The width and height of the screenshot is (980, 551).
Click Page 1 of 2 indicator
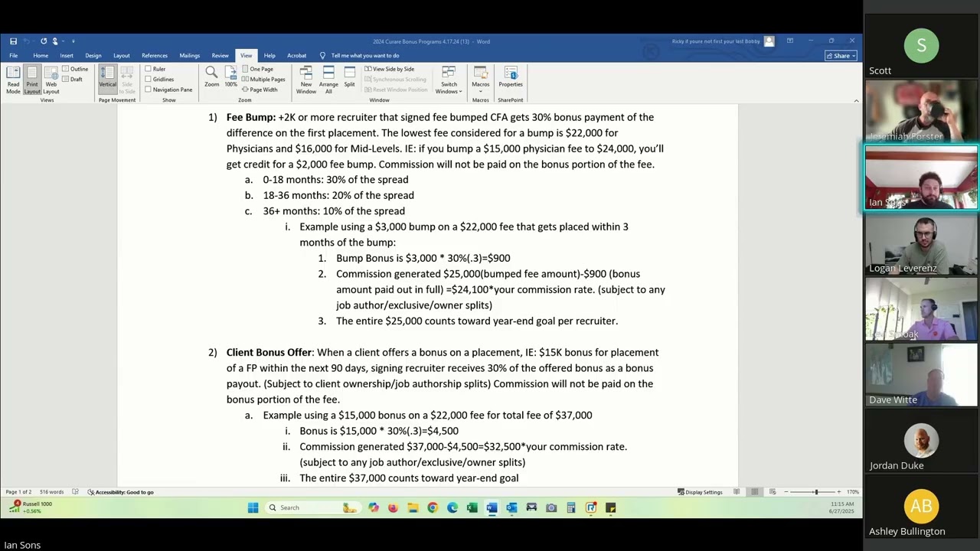point(19,492)
